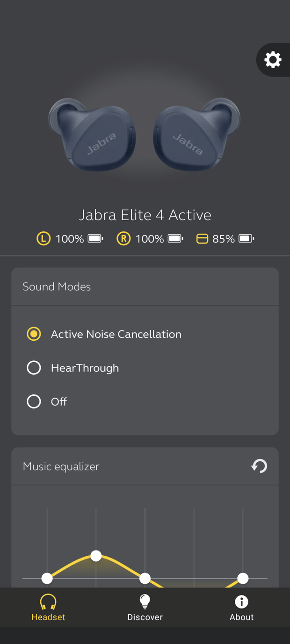Screen dimensions: 290x644
Task: Tap the Jabra Elite 4 Active name
Action: (x=145, y=215)
